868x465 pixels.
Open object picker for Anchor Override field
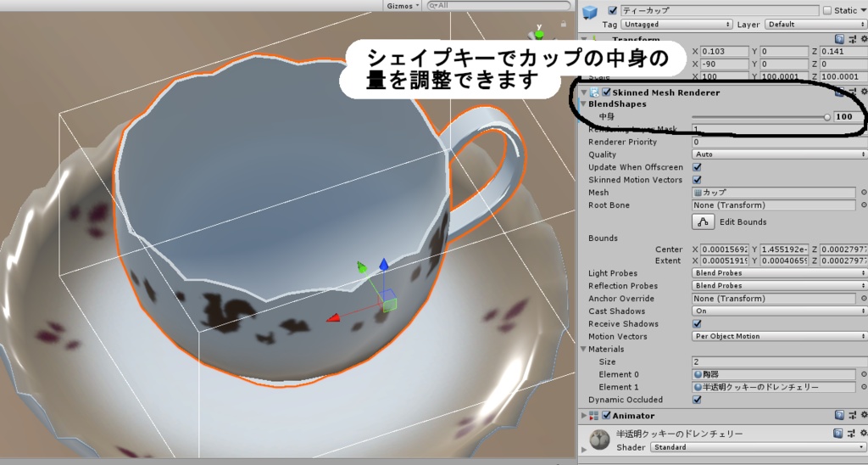tap(863, 298)
